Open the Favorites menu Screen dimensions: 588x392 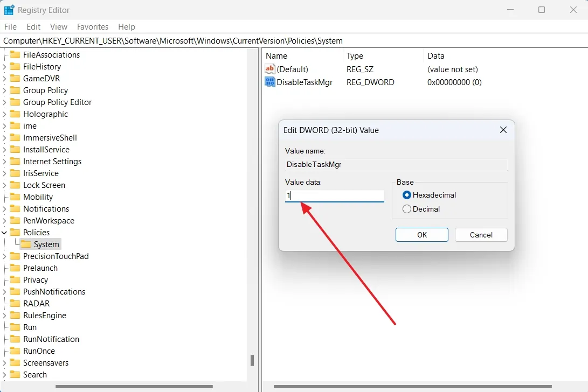tap(93, 26)
